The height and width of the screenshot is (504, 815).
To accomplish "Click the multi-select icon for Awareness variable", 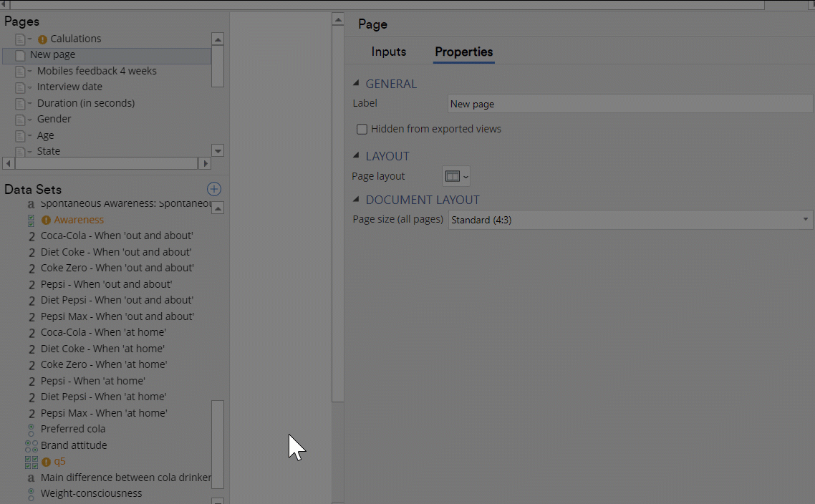I will [x=32, y=220].
